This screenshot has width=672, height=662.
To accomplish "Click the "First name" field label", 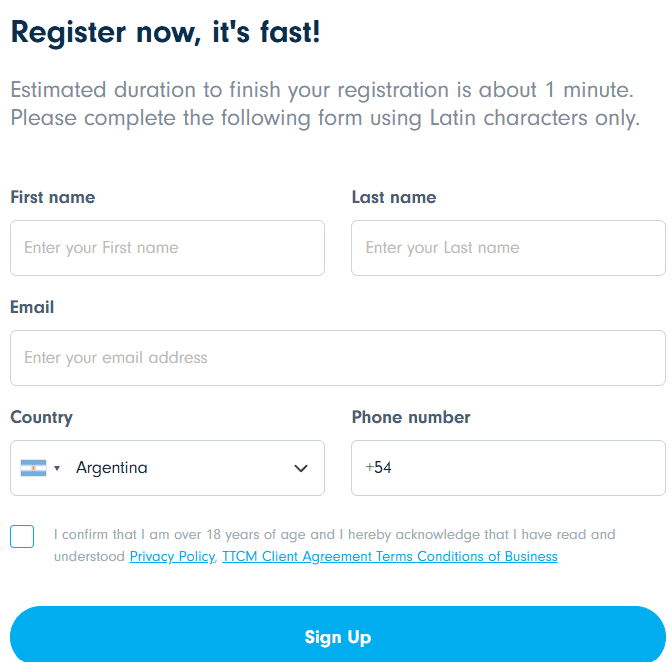I will pos(53,197).
